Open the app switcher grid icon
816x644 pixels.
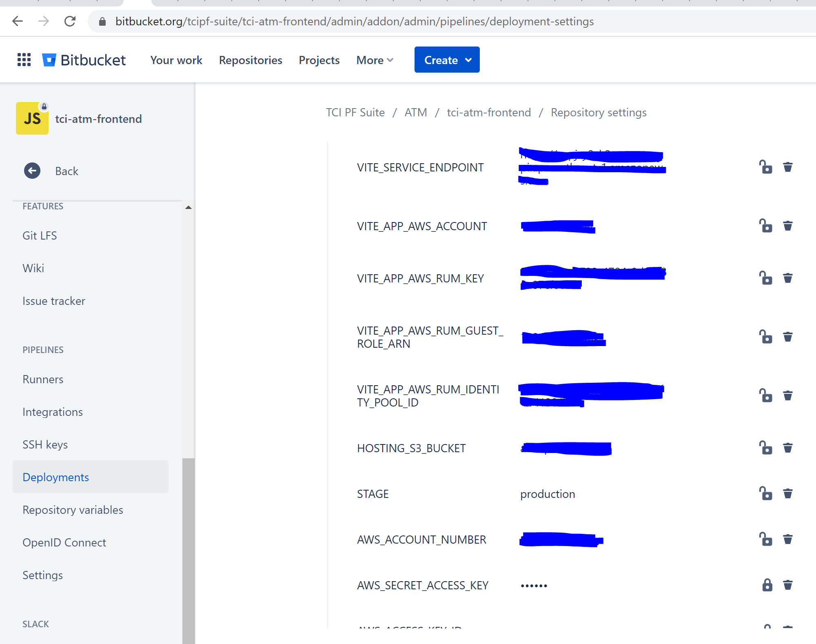(24, 60)
